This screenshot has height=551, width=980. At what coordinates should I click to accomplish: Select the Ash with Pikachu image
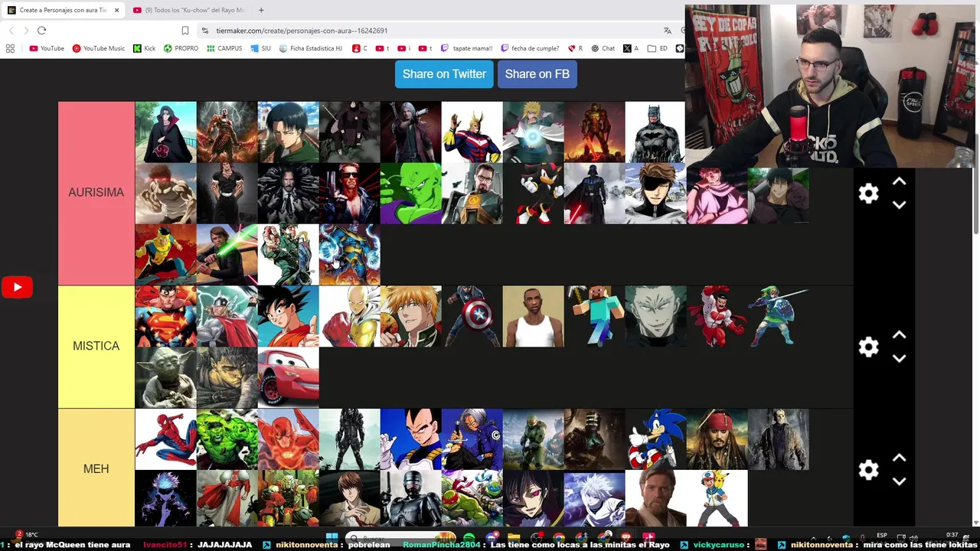coord(717,499)
